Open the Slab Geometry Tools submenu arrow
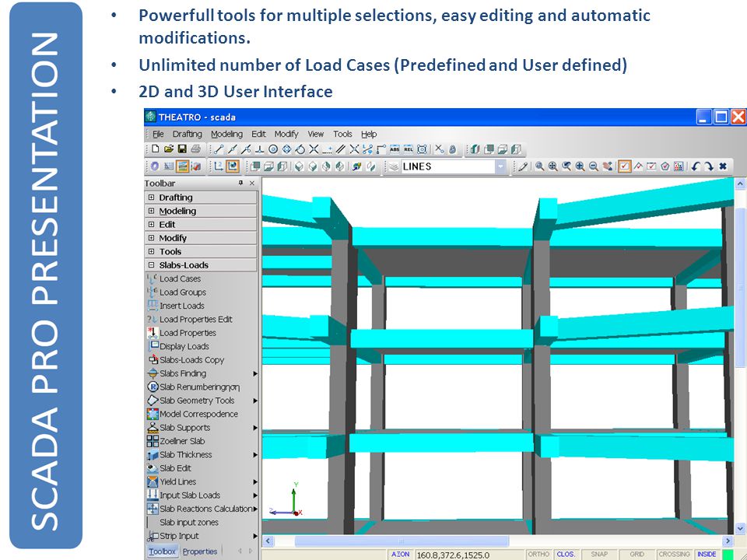The image size is (747, 560). click(255, 401)
